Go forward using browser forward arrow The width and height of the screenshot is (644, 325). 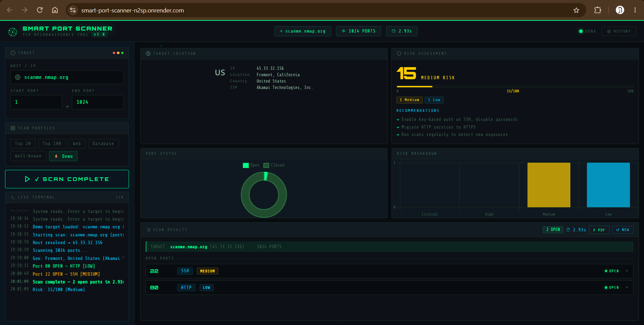pyautogui.click(x=25, y=10)
